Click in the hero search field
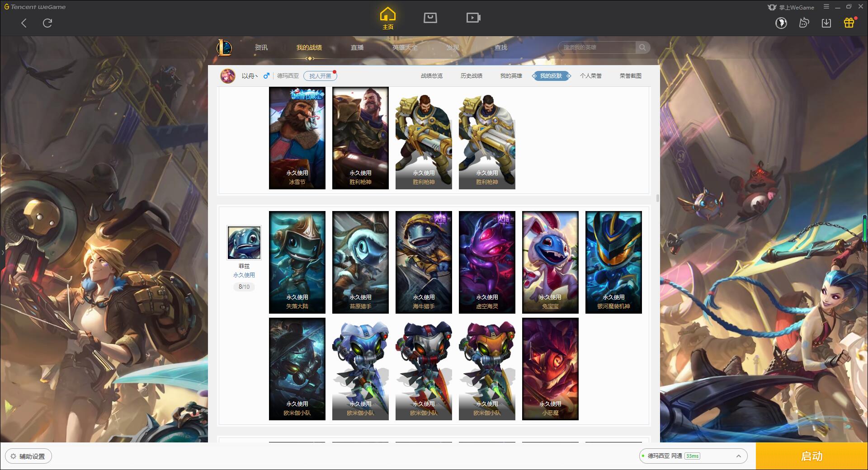This screenshot has width=868, height=470. tap(598, 47)
